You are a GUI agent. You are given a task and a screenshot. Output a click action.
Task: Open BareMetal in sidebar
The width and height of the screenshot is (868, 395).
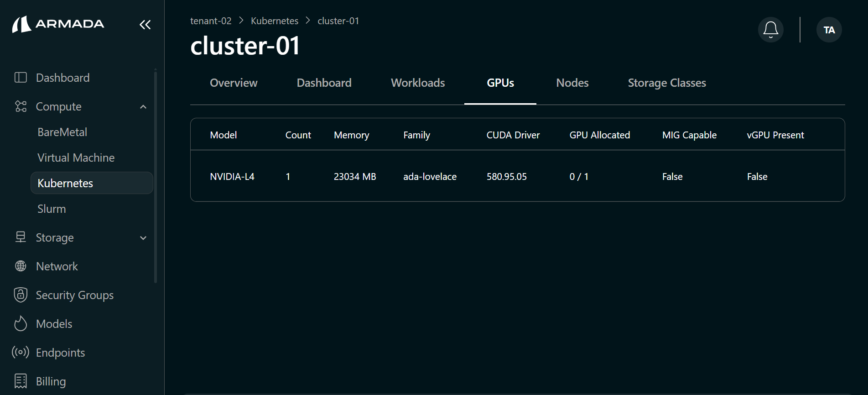click(x=62, y=132)
